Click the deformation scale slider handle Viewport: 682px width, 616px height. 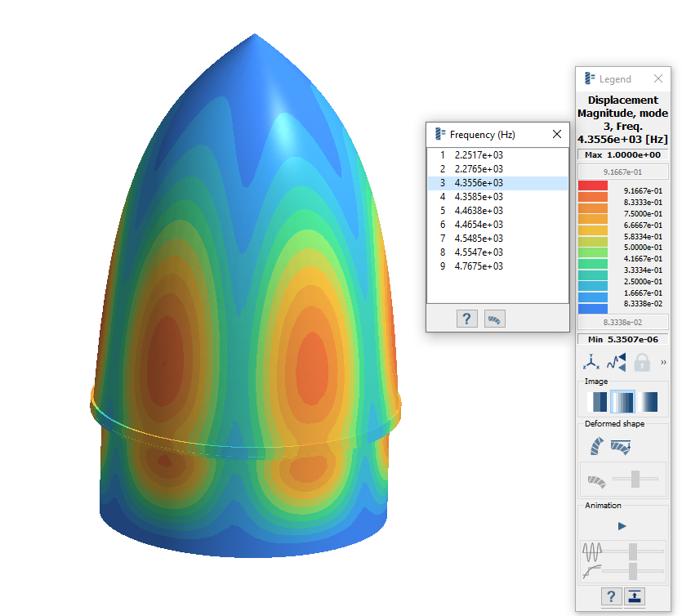point(635,480)
